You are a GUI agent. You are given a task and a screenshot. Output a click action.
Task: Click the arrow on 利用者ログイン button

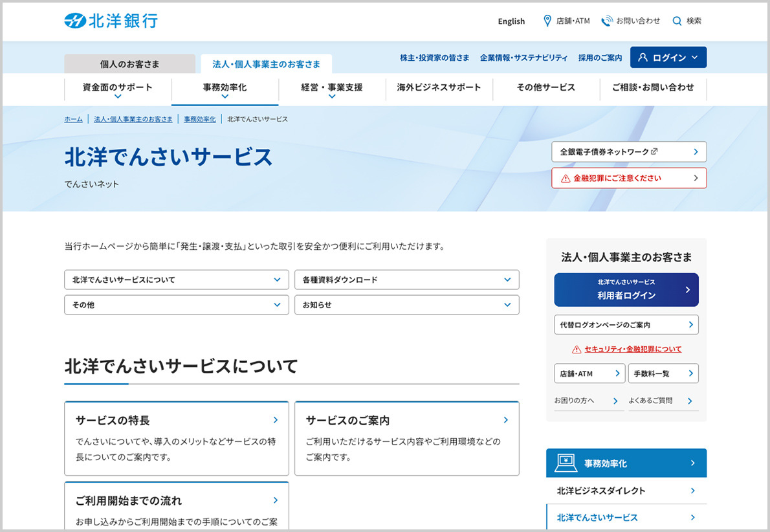(x=687, y=290)
